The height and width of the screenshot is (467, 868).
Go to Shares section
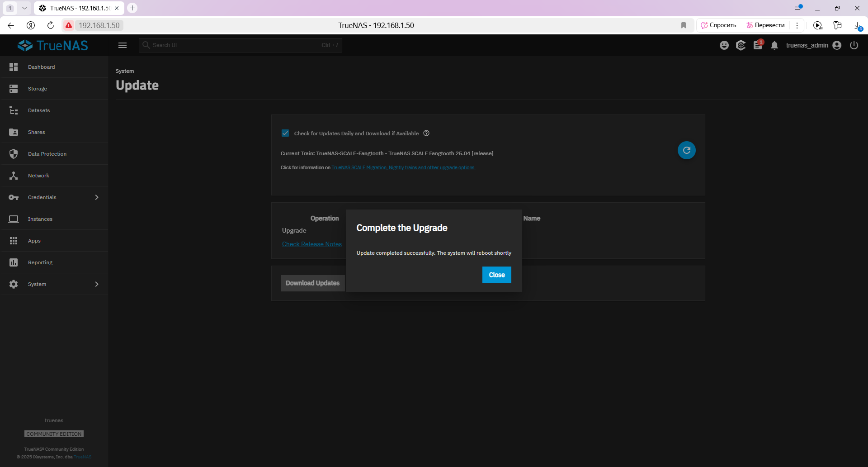click(54, 132)
